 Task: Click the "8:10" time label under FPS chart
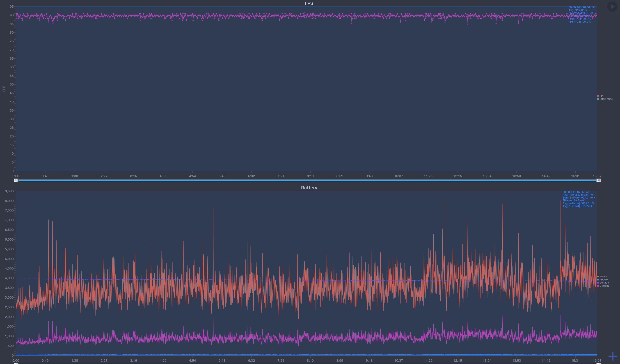[x=310, y=176]
